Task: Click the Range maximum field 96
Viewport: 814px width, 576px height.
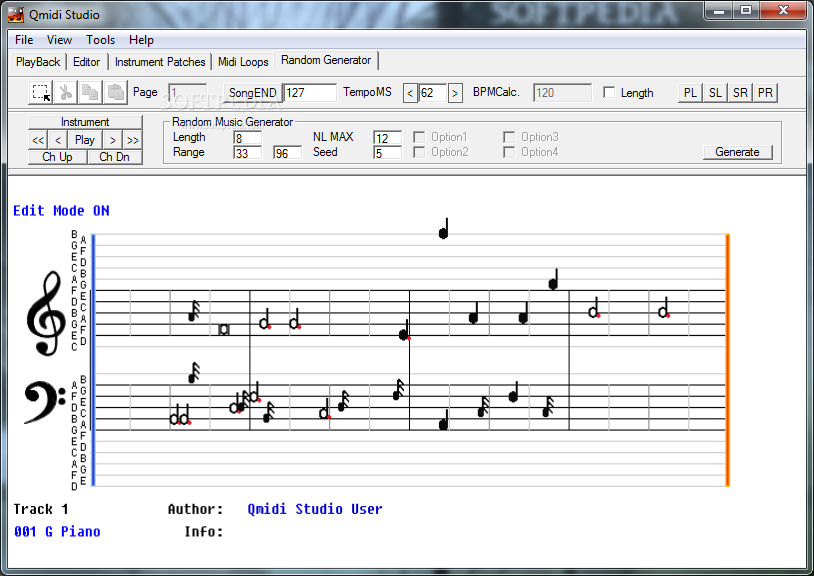Action: (287, 153)
